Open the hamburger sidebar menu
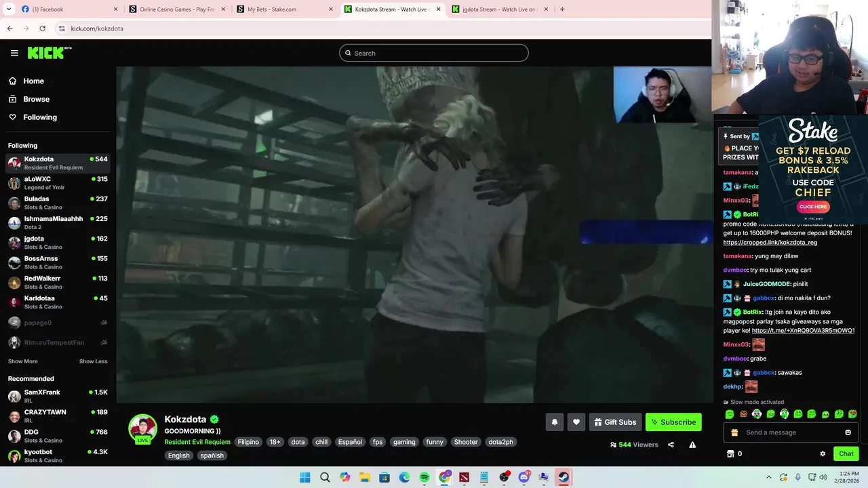 click(14, 53)
